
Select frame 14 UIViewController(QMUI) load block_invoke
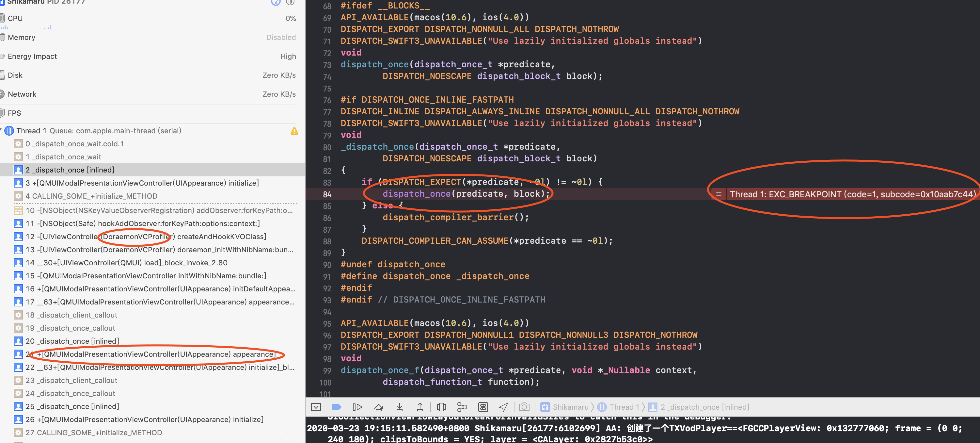(152, 263)
